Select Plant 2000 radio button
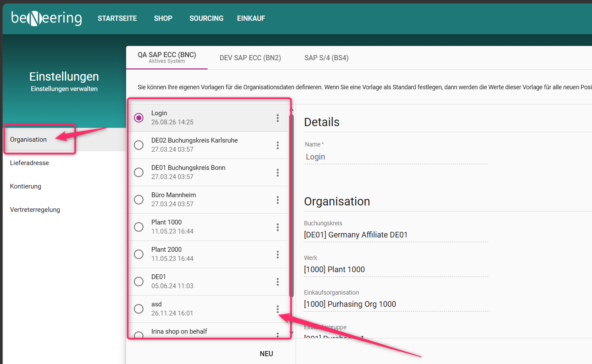592x364 pixels. pyautogui.click(x=139, y=254)
